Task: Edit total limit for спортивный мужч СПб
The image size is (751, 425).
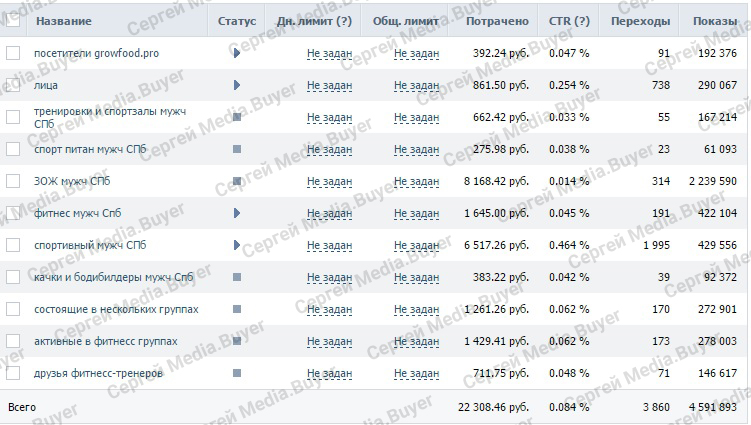Action: 417,245
